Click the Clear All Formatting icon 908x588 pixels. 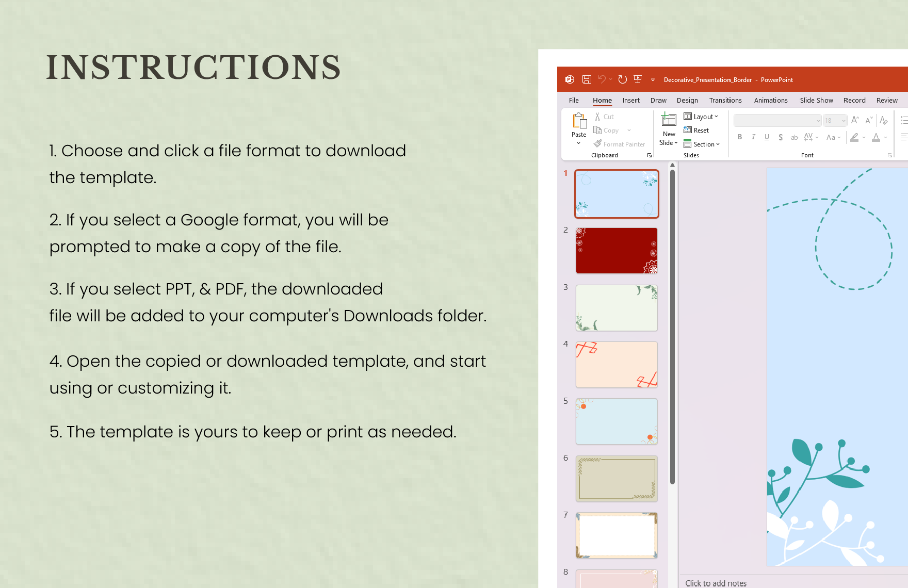point(883,121)
